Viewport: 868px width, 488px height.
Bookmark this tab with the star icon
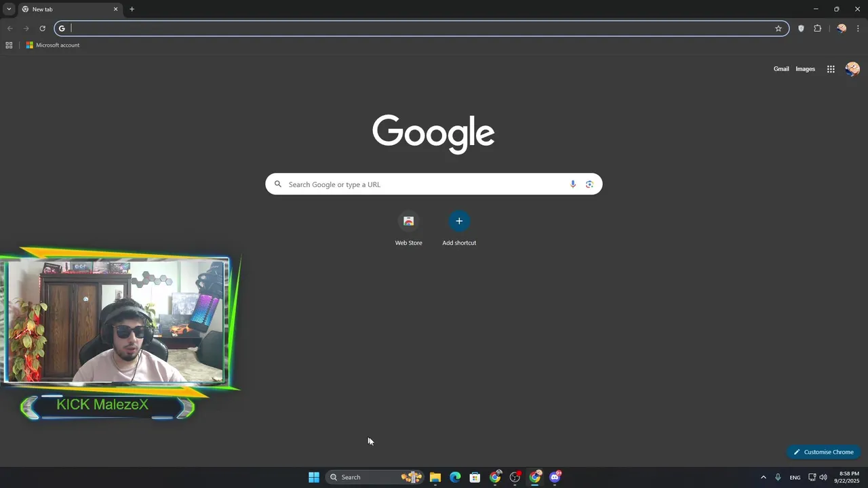coord(778,28)
